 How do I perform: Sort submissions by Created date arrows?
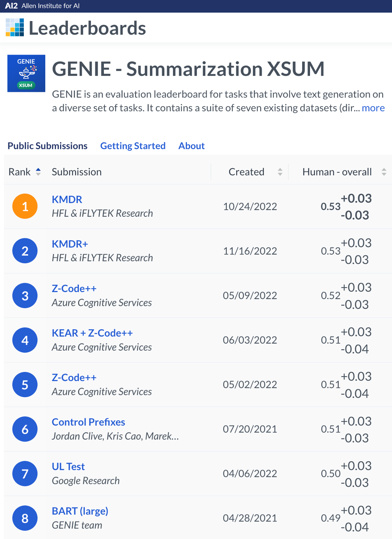point(280,172)
